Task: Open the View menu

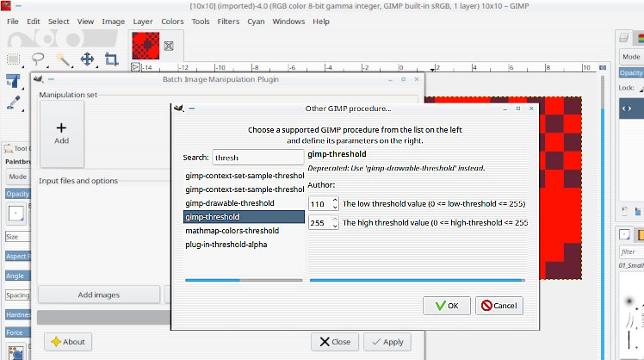Action: (85, 22)
